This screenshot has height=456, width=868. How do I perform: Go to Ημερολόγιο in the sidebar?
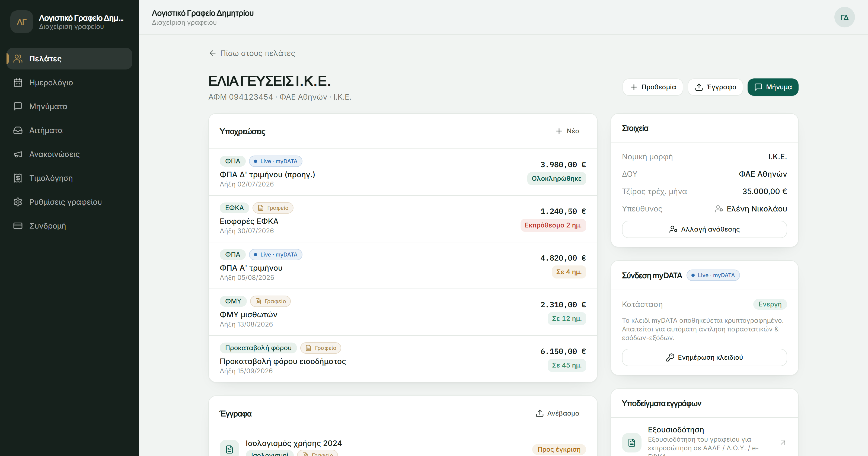69,83
